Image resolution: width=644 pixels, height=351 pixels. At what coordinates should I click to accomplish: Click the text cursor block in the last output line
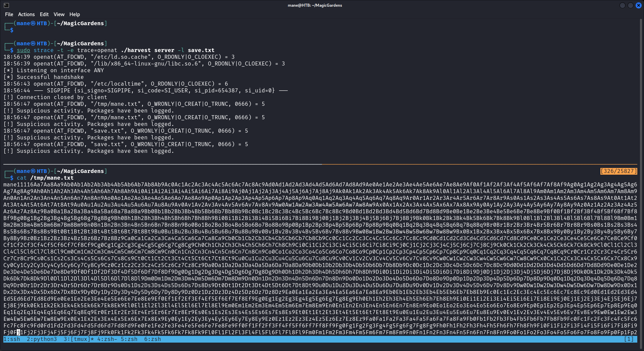18,333
